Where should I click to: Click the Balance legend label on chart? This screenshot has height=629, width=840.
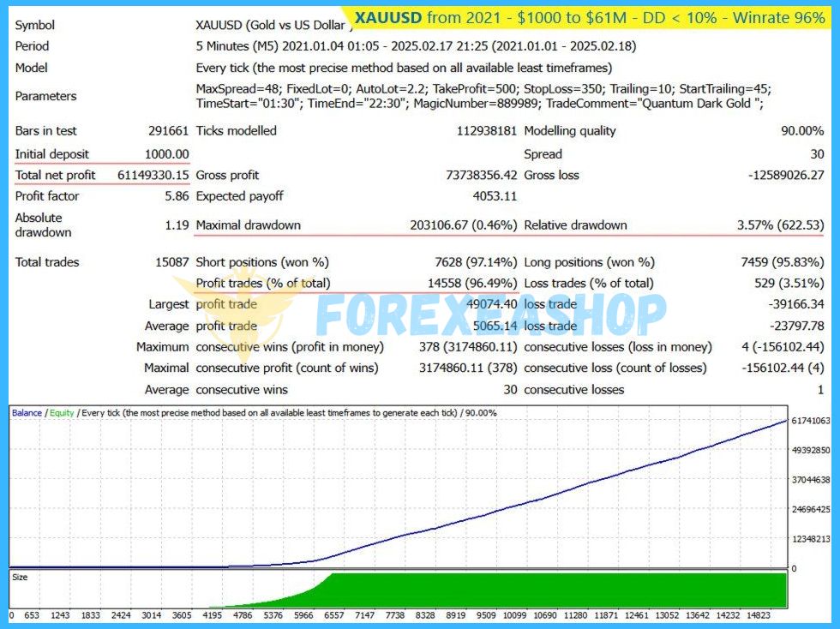point(27,413)
